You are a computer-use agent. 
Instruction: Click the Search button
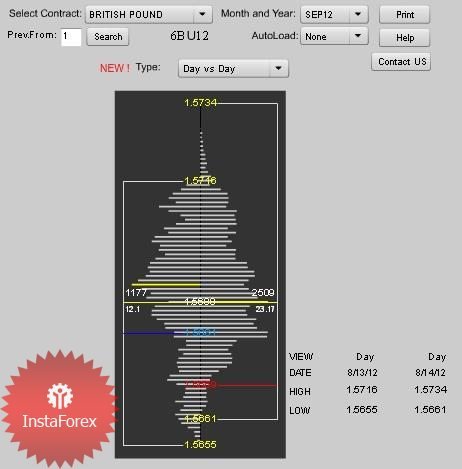tap(108, 37)
